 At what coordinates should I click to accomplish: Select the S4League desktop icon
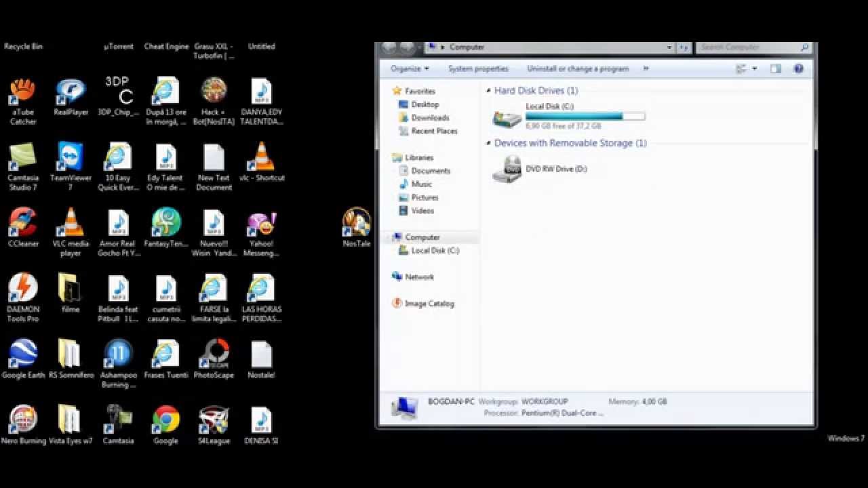pos(214,425)
